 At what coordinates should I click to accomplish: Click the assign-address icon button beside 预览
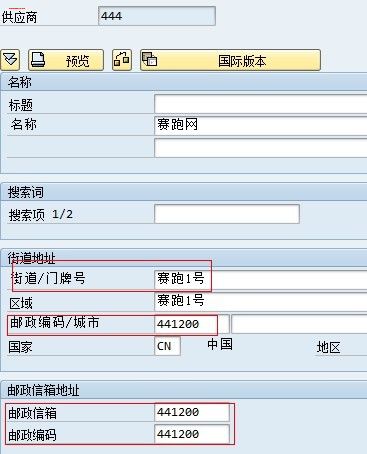click(x=122, y=60)
